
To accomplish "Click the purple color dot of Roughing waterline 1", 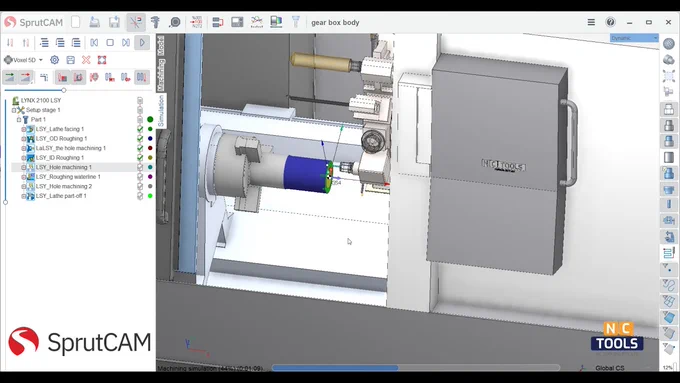I will [150, 177].
